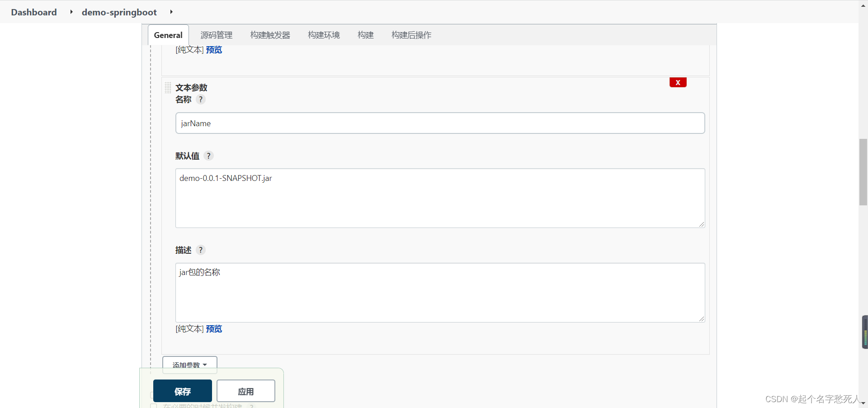Screen dimensions: 868x408
Task: Click the resize grip of description textarea
Action: [701, 319]
